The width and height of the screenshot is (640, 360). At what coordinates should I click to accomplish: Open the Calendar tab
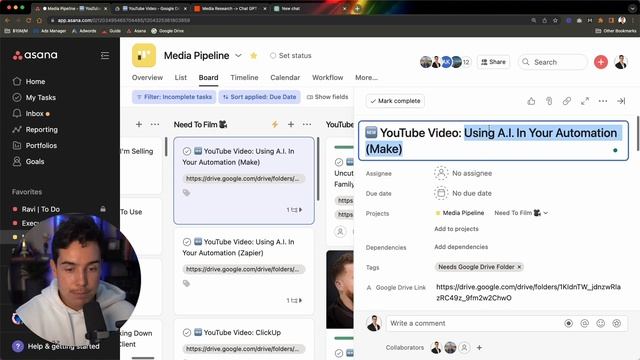tap(285, 77)
